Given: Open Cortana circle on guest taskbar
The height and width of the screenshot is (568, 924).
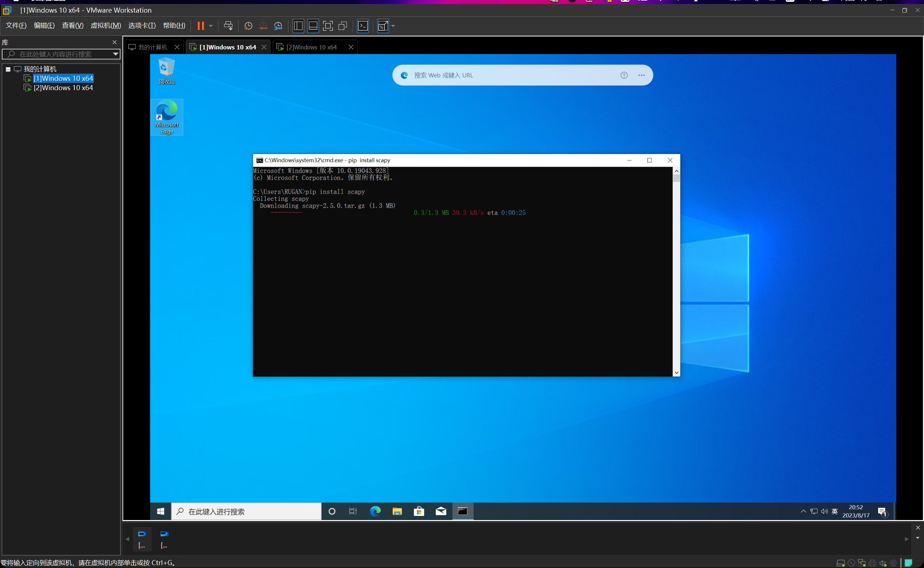Looking at the screenshot, I should pos(332,511).
